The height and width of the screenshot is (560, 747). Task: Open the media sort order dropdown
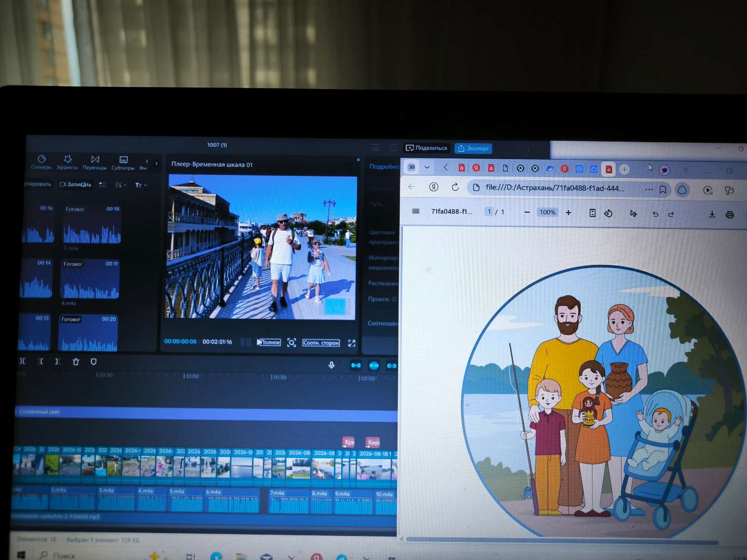120,185
